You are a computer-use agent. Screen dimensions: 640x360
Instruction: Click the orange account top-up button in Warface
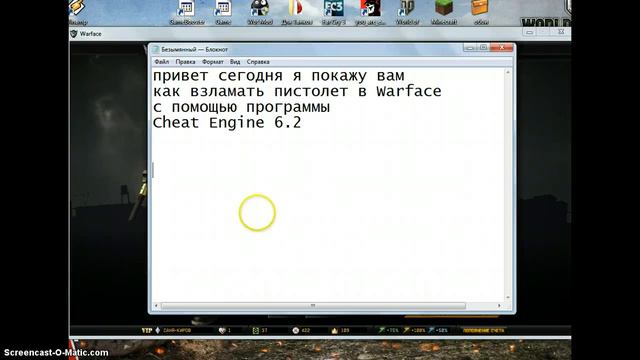pos(483,330)
